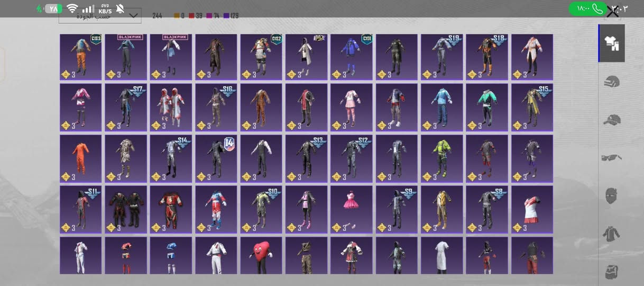The height and width of the screenshot is (286, 644).
Task: Select the first BLACKPINK dark outfit
Action: pyautogui.click(x=126, y=57)
